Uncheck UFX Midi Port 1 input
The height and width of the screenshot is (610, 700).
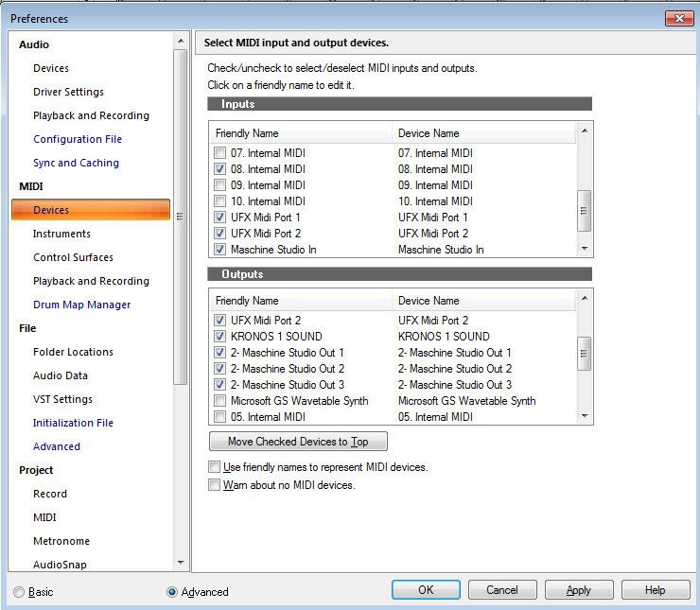(220, 218)
